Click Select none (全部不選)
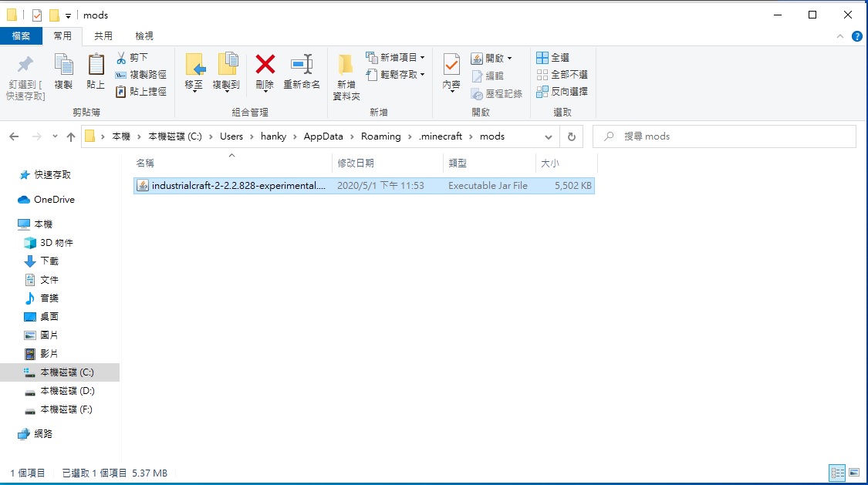Screen dimensions: 868x485 pos(562,75)
